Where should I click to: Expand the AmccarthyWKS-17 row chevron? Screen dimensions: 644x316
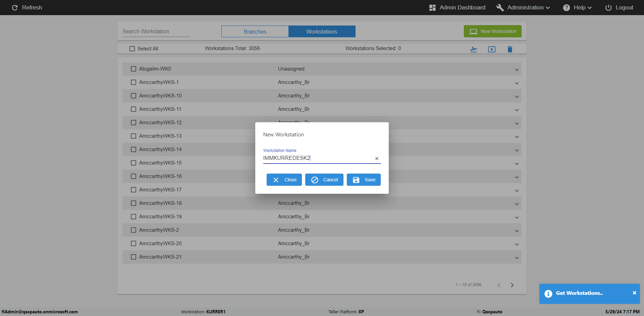coord(517,191)
